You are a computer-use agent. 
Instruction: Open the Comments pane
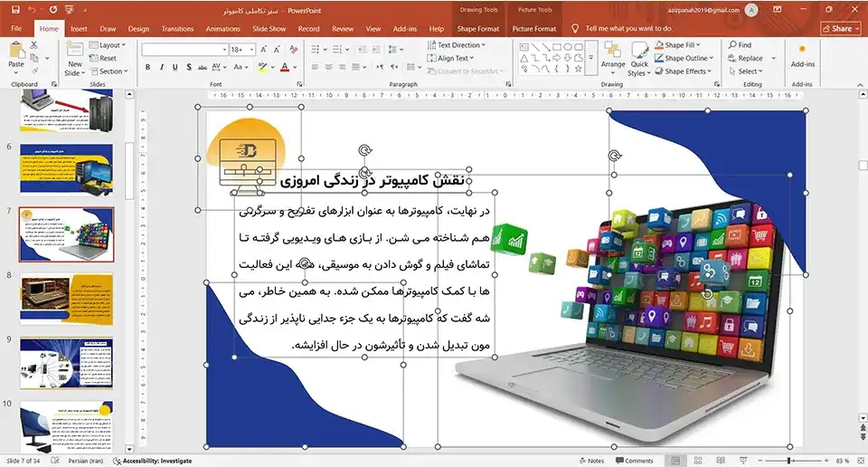tap(635, 461)
